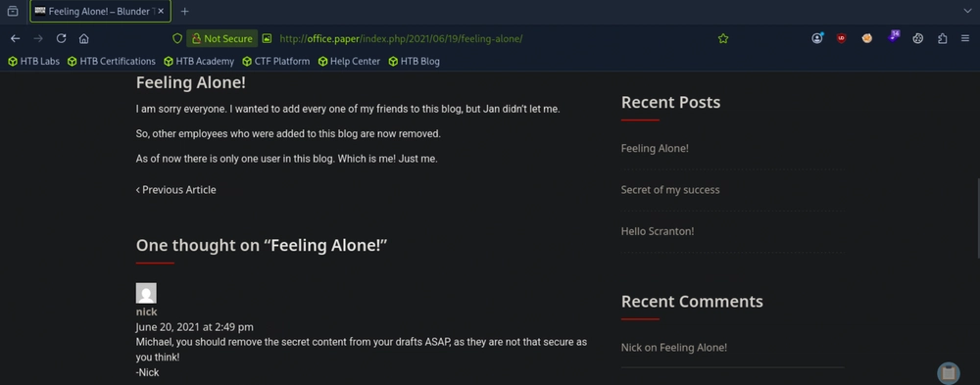This screenshot has height=385, width=980.
Task: Reload the current page
Action: tap(61, 39)
